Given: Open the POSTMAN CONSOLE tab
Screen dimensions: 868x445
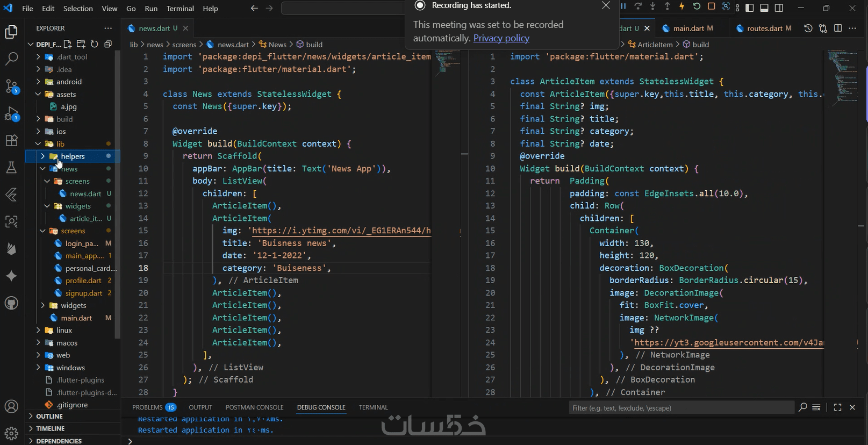Looking at the screenshot, I should point(254,407).
